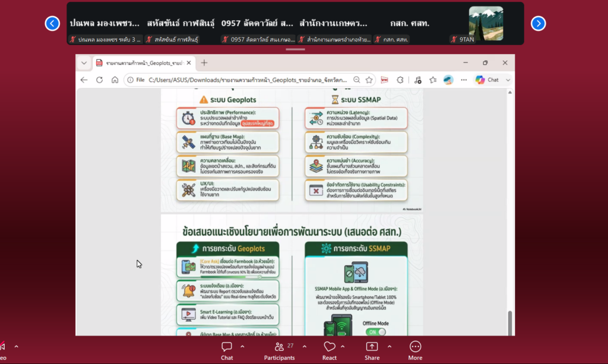Click the scrollbar up arrow in PDF viewer
Screen dimensions: 608x364
(510, 92)
